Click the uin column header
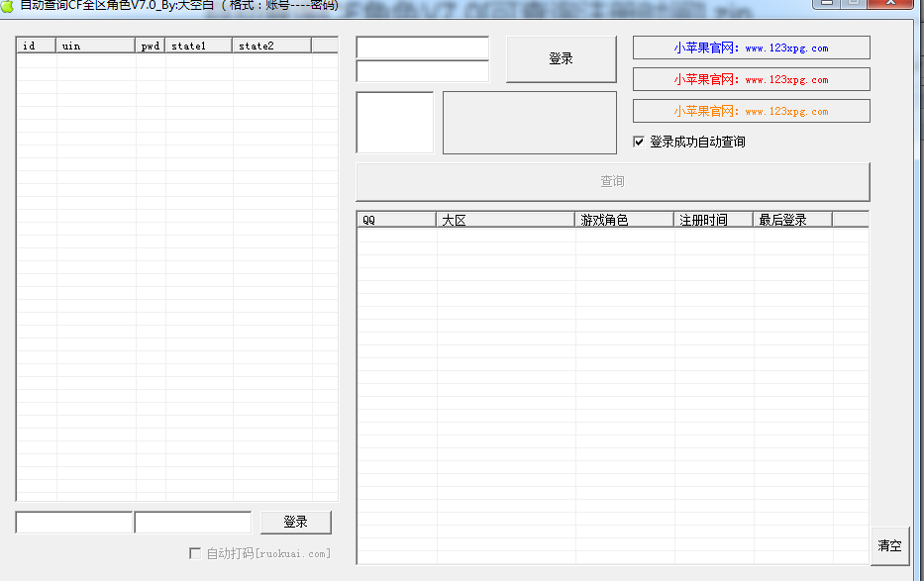The image size is (924, 581). [x=96, y=46]
